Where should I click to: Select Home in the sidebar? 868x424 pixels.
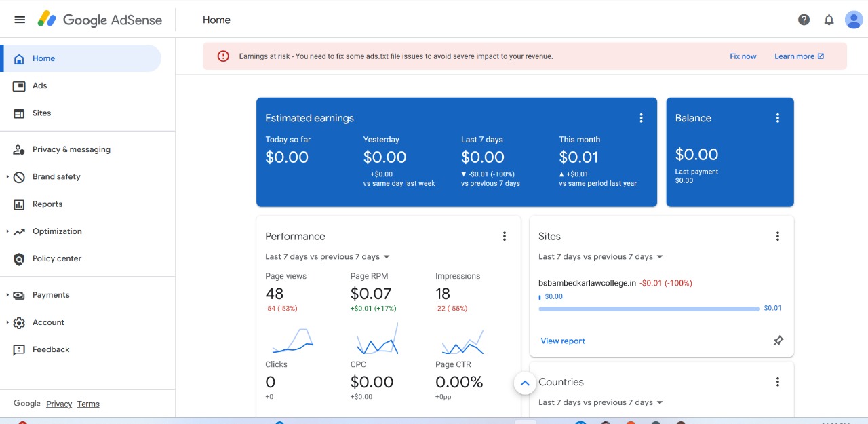click(81, 58)
